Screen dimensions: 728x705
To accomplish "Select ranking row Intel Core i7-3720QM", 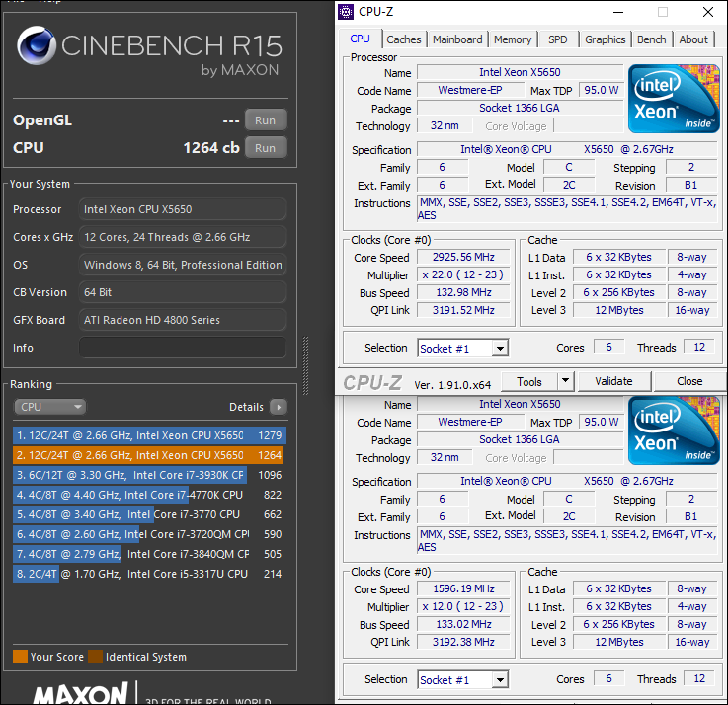I will pos(149,534).
